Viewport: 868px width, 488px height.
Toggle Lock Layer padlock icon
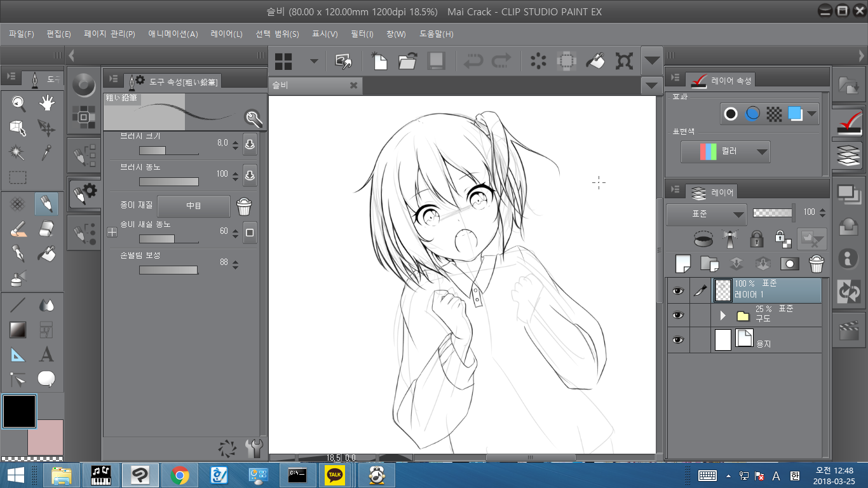[756, 239]
